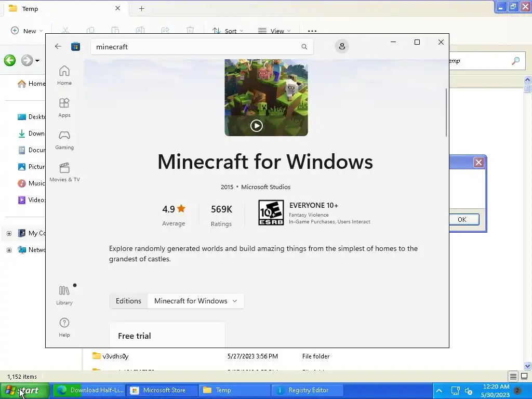Click the ESRB Everyone 10+ rating badge
The height and width of the screenshot is (399, 532).
(271, 212)
